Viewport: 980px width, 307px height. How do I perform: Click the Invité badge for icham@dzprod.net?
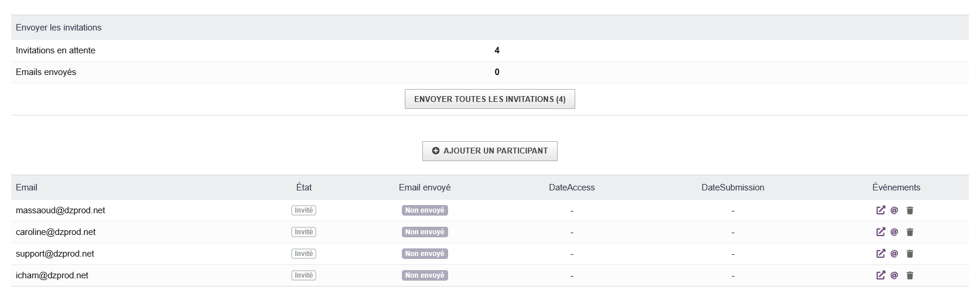[303, 275]
